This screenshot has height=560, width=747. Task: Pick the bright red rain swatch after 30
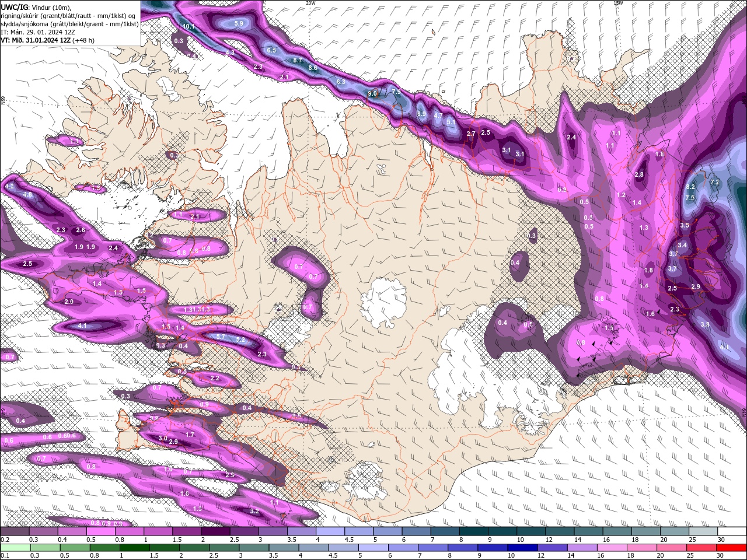pos(731,547)
